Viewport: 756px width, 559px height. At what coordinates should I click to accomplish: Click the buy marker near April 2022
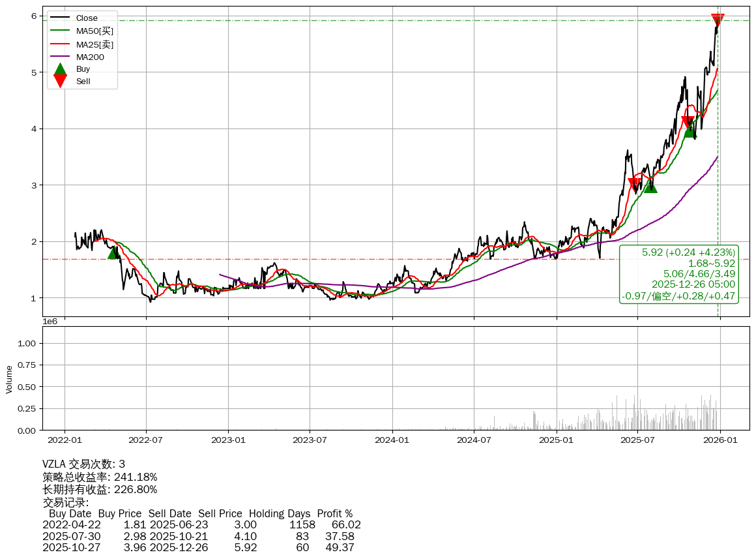pos(114,252)
